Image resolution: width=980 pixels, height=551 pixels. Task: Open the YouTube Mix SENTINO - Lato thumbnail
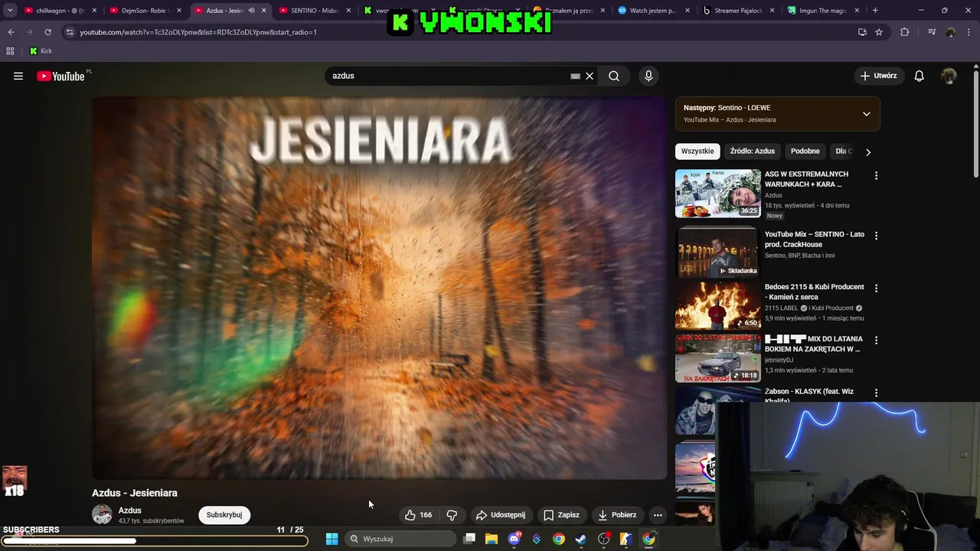pyautogui.click(x=717, y=253)
